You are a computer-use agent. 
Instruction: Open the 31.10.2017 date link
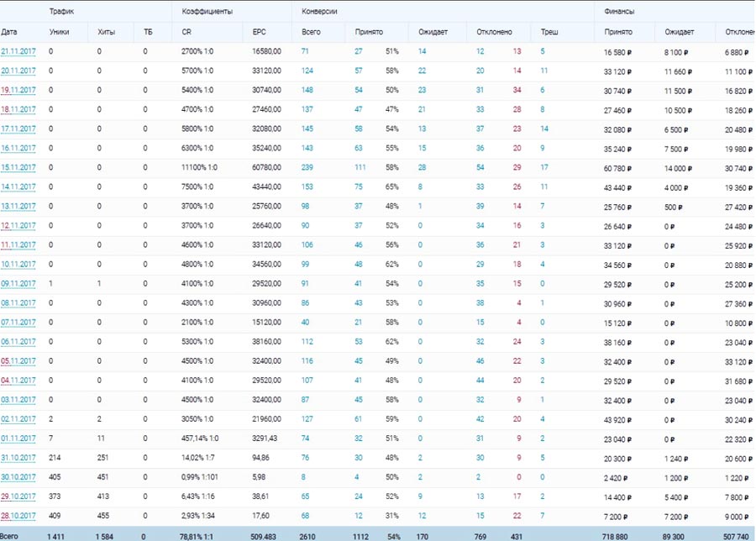18,458
